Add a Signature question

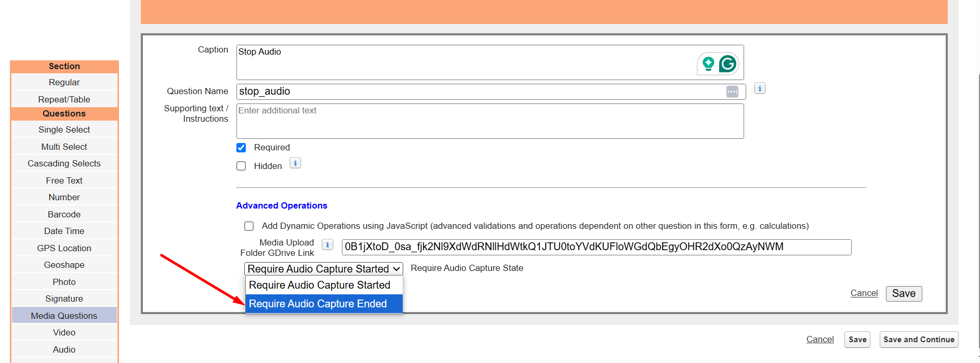pyautogui.click(x=64, y=299)
